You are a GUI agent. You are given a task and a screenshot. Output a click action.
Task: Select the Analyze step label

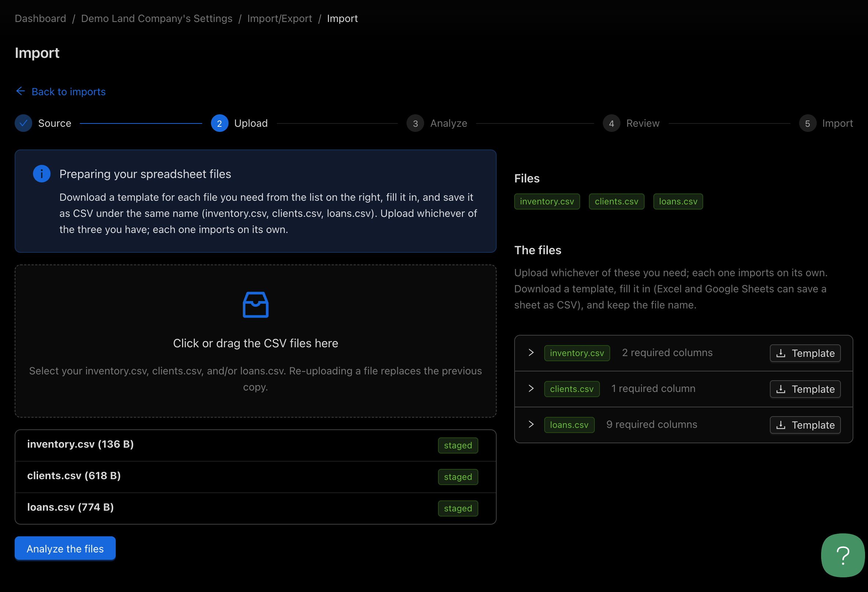pyautogui.click(x=449, y=123)
